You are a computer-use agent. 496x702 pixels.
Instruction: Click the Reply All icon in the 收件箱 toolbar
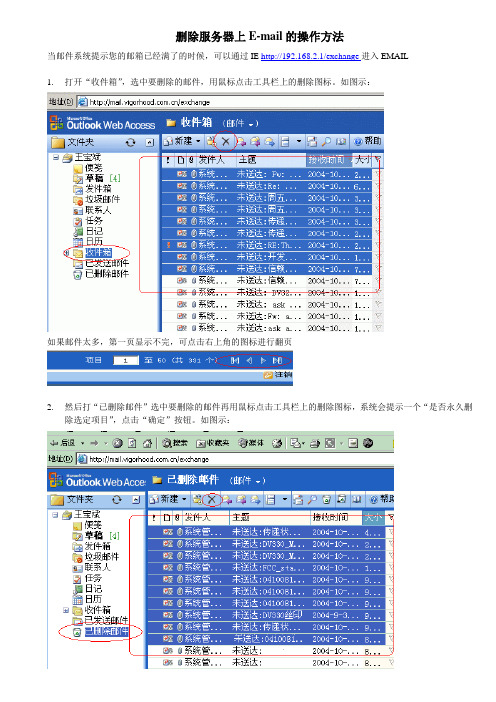click(255, 142)
